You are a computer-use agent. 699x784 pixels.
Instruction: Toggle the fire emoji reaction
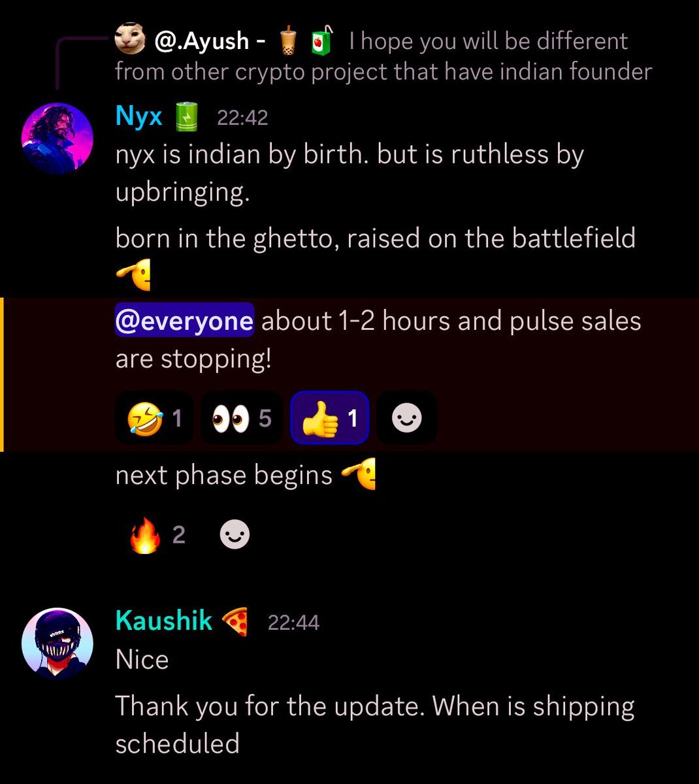[x=157, y=536]
